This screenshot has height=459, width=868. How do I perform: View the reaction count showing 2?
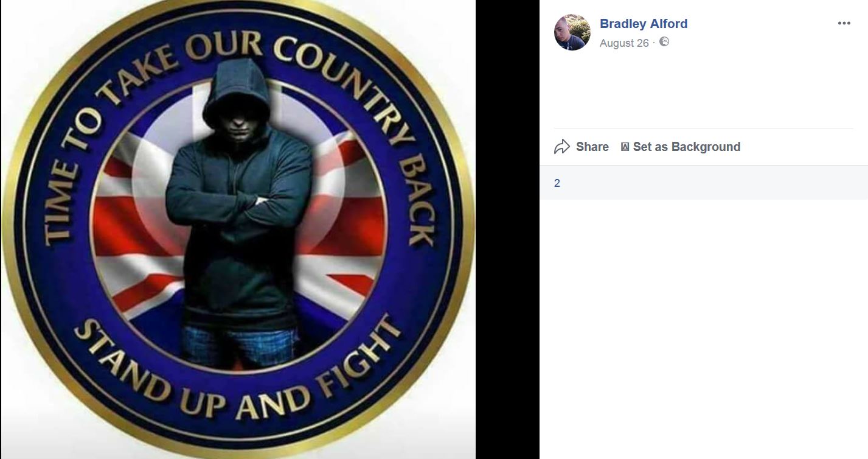[557, 183]
